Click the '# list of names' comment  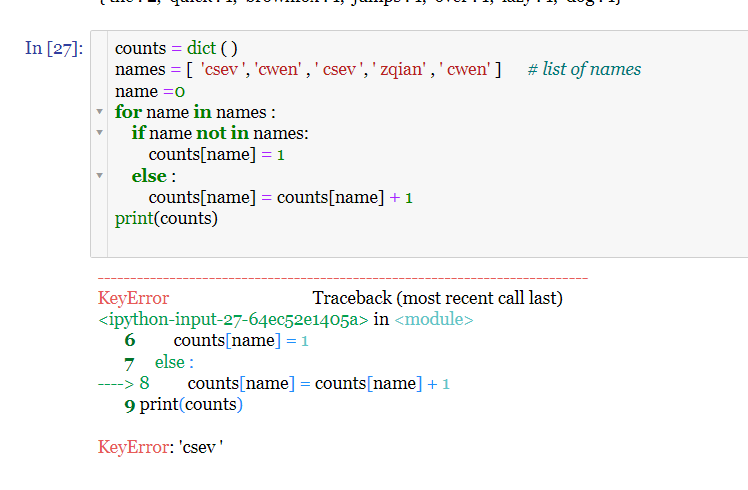584,69
